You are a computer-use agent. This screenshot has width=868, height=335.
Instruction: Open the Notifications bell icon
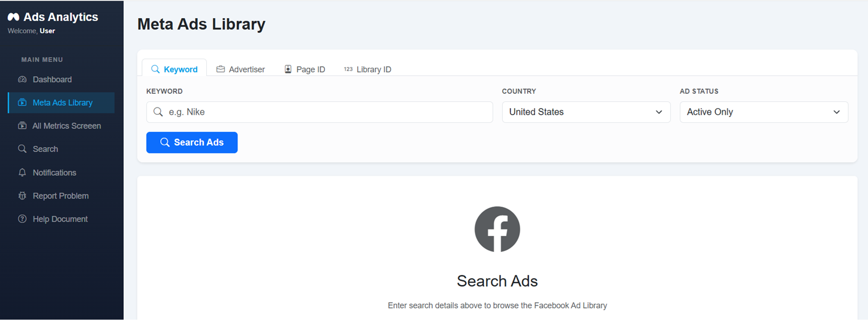coord(21,172)
